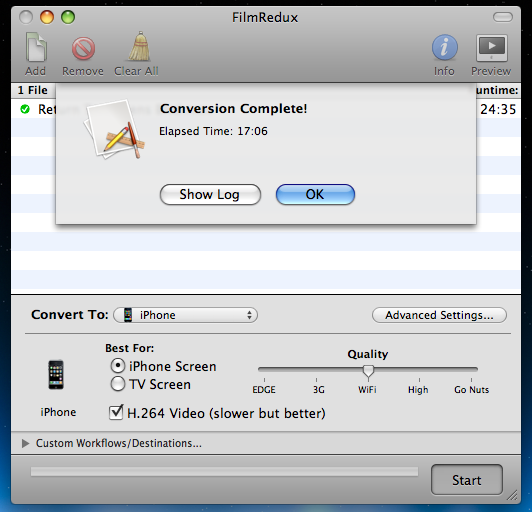
Task: Click the document icon in Conversion Complete dialog
Action: [115, 129]
